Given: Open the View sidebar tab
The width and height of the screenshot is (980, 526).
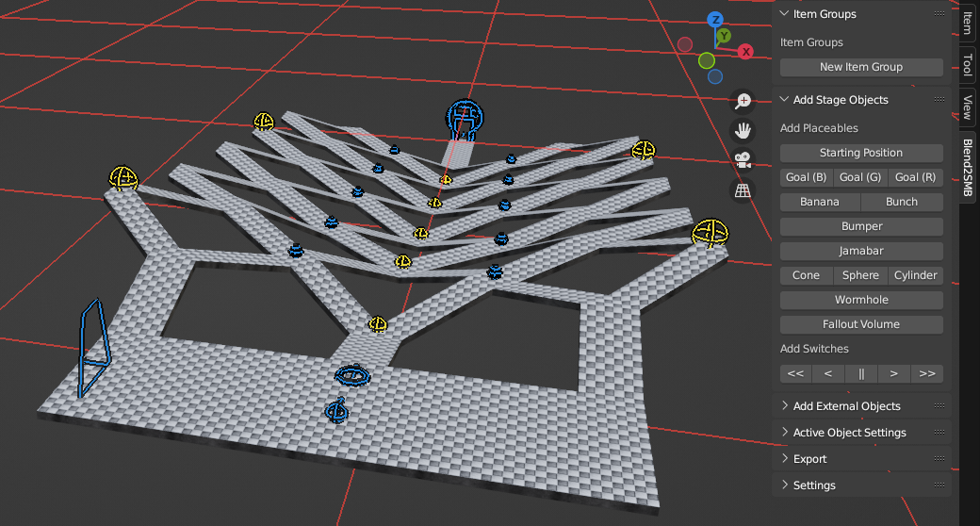Looking at the screenshot, I should [968, 107].
